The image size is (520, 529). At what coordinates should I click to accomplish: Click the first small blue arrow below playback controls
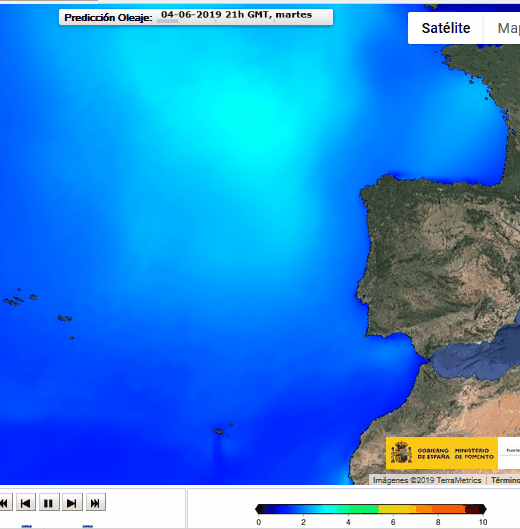pyautogui.click(x=27, y=526)
